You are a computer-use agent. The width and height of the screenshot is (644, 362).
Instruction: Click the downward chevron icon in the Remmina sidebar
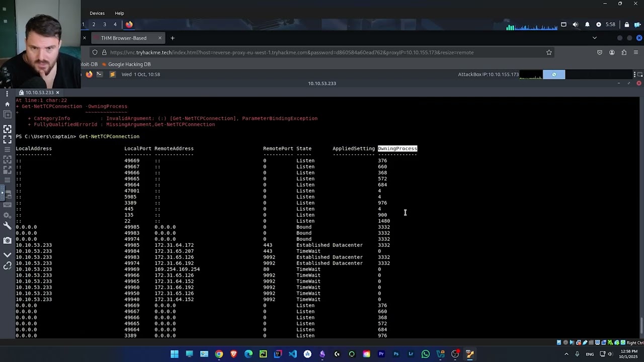coord(7,255)
